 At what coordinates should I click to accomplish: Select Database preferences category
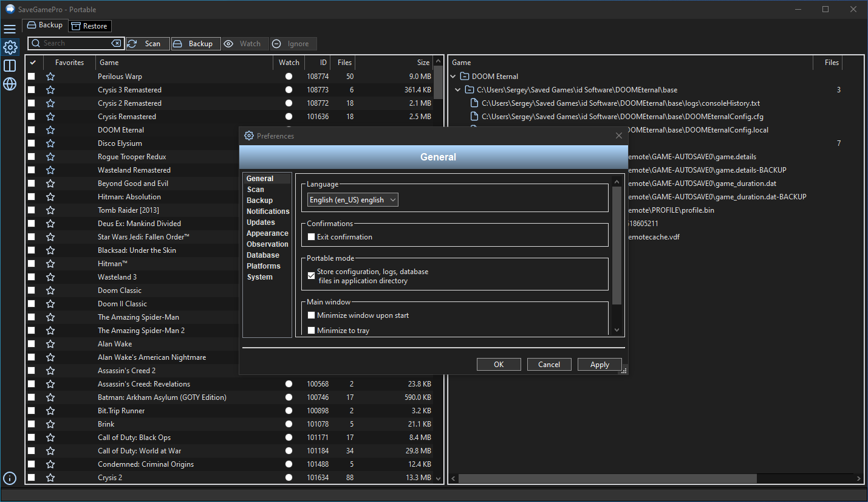pos(263,255)
